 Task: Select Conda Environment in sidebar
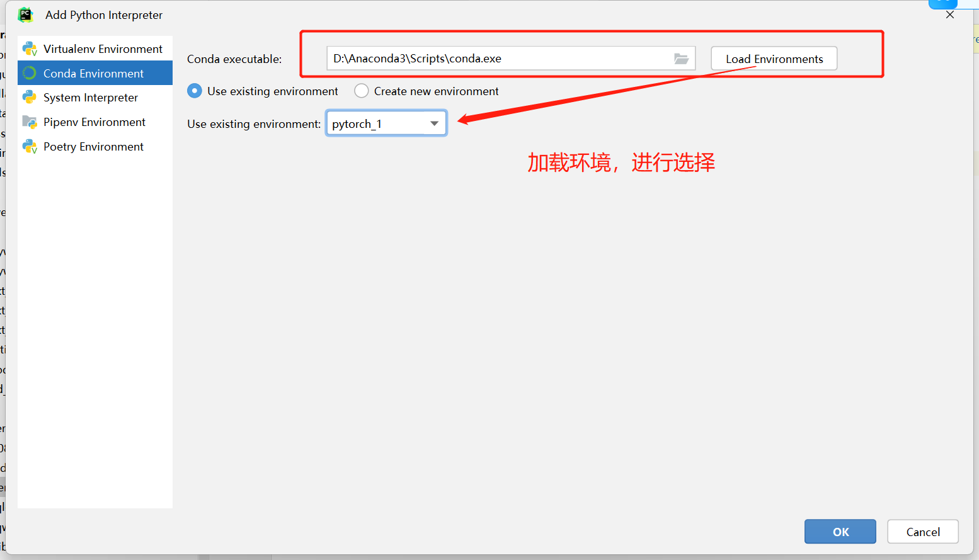95,73
